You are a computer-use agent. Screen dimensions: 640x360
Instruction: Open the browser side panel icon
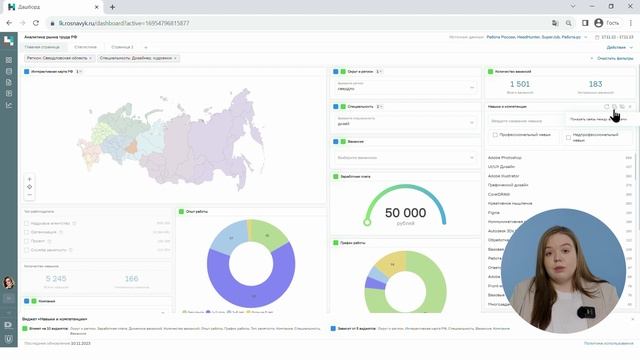tap(585, 23)
